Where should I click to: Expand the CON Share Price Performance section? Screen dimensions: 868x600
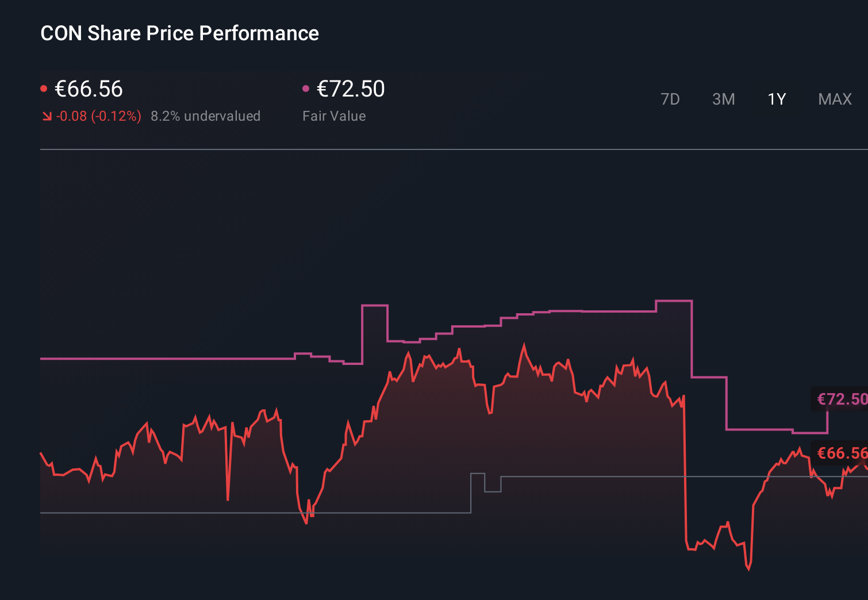point(179,33)
